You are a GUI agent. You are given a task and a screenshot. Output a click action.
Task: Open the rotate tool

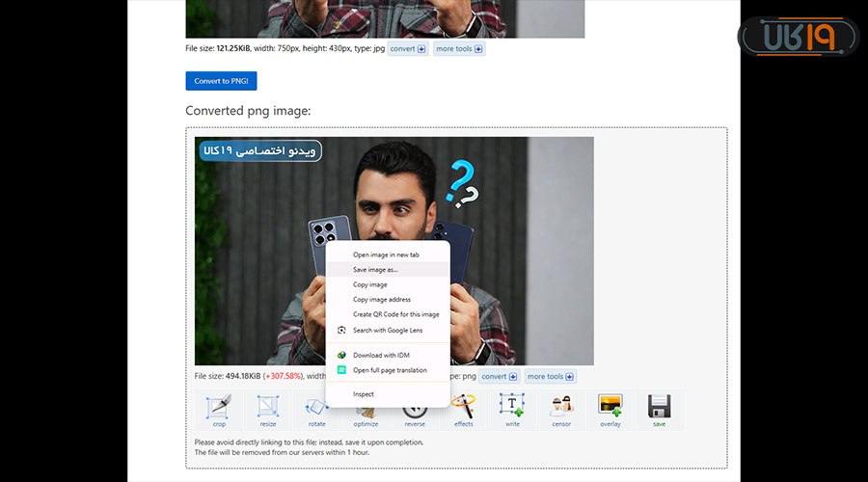click(316, 410)
